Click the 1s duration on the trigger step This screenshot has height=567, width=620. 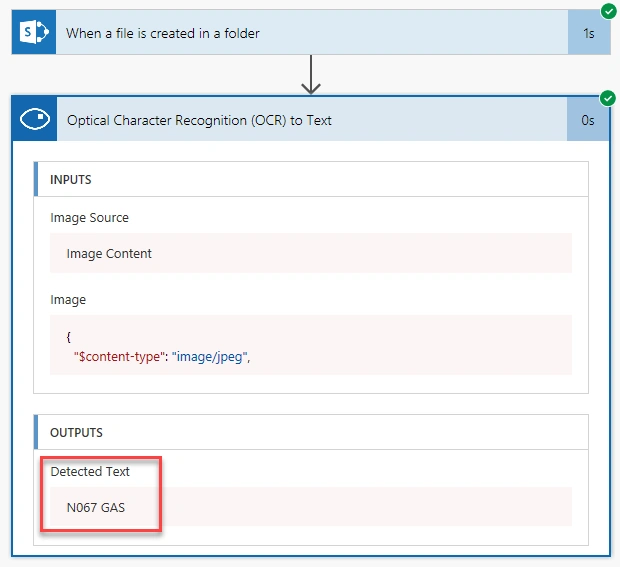pos(589,33)
